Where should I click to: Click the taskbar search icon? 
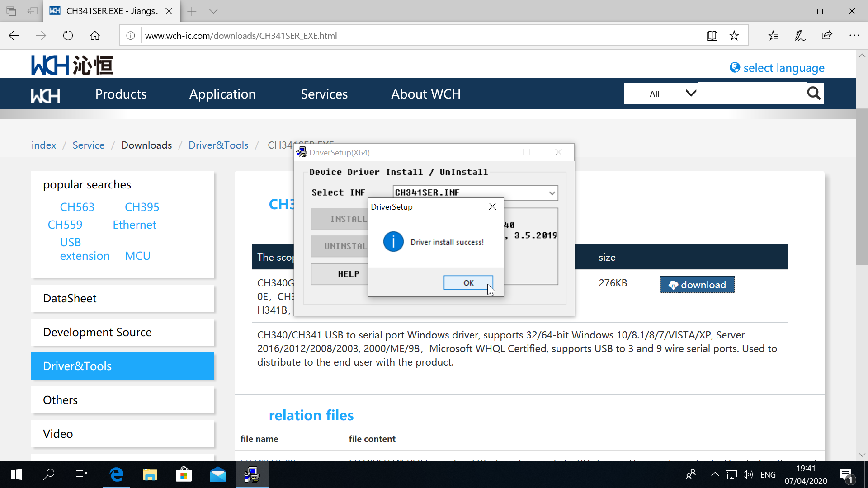click(49, 474)
